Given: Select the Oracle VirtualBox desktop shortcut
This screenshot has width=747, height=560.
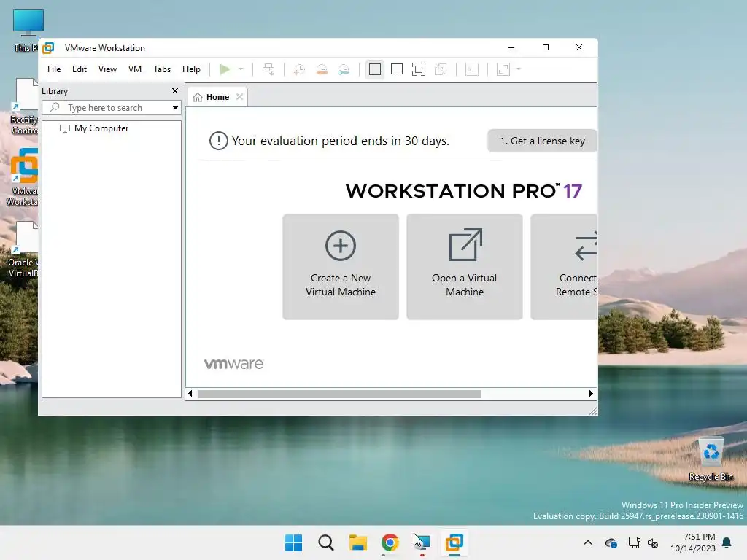Looking at the screenshot, I should tap(23, 249).
